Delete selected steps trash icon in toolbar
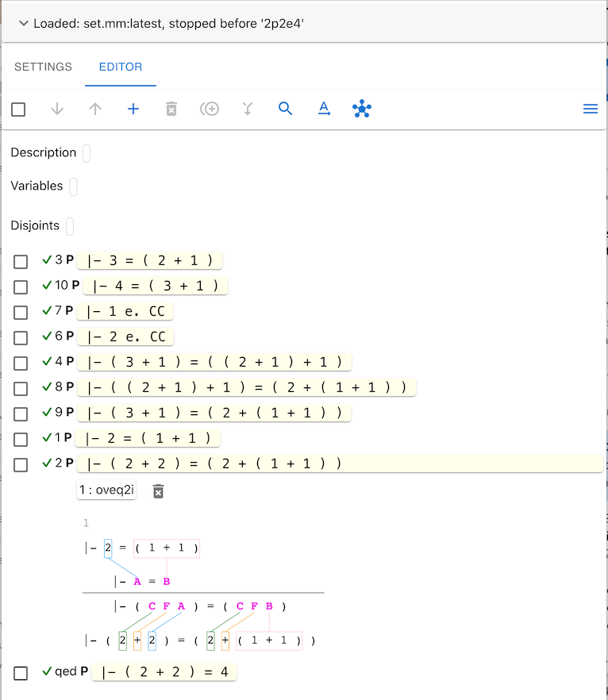This screenshot has height=700, width=608. pyautogui.click(x=171, y=109)
